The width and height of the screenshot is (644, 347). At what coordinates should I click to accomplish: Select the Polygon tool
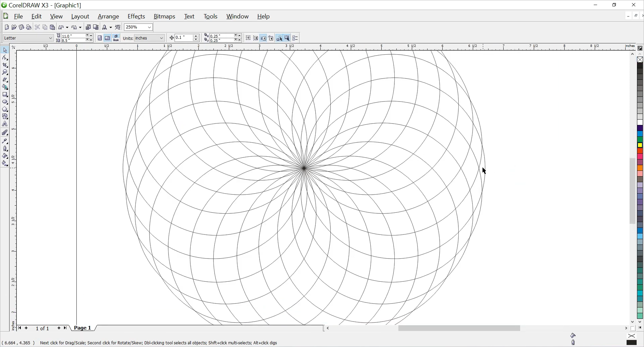point(5,109)
